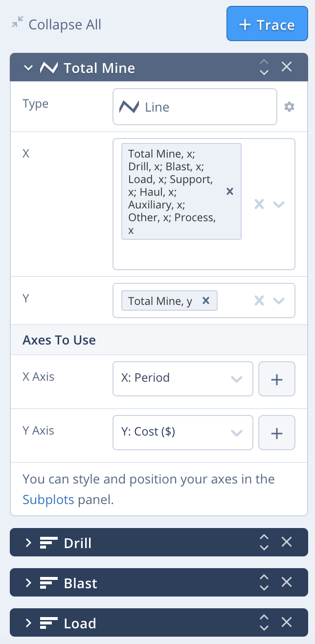Remove the Total Mine, x tag
Screen dimensions: 315x644
point(230,191)
